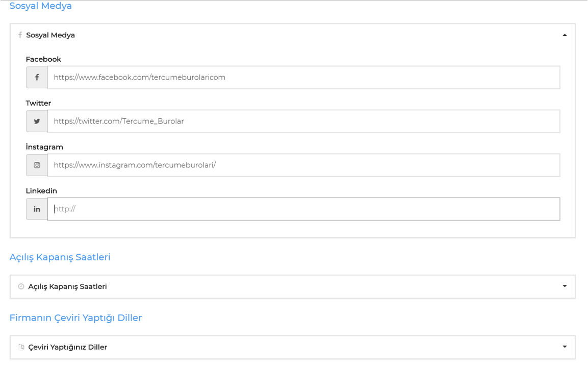Image resolution: width=588 pixels, height=365 pixels.
Task: Click blue Açılış Kapanış Saatleri heading
Action: click(60, 257)
